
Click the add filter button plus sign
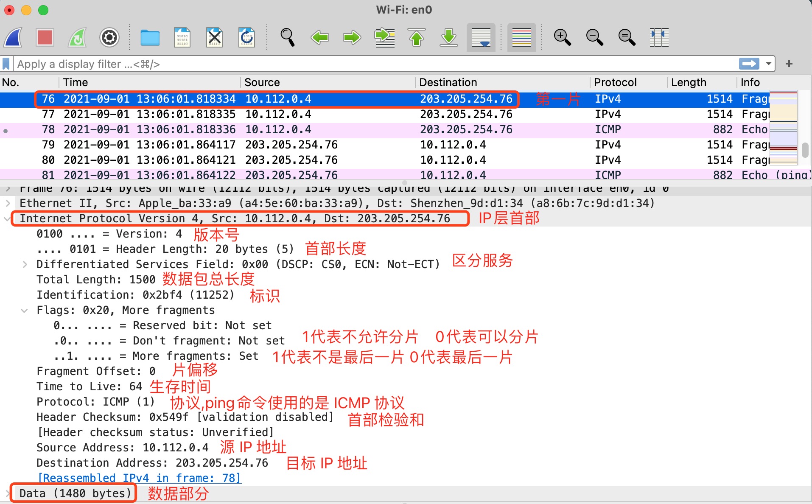tap(789, 64)
